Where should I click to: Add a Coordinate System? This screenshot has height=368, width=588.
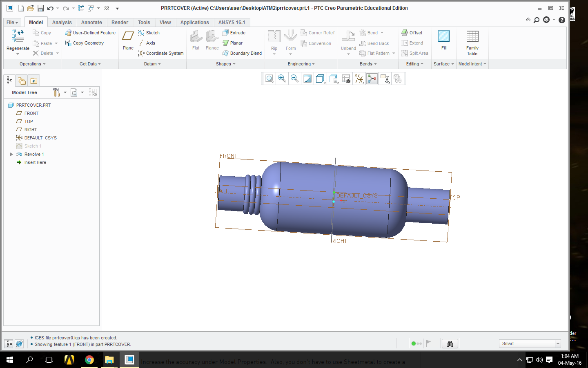[x=161, y=53]
